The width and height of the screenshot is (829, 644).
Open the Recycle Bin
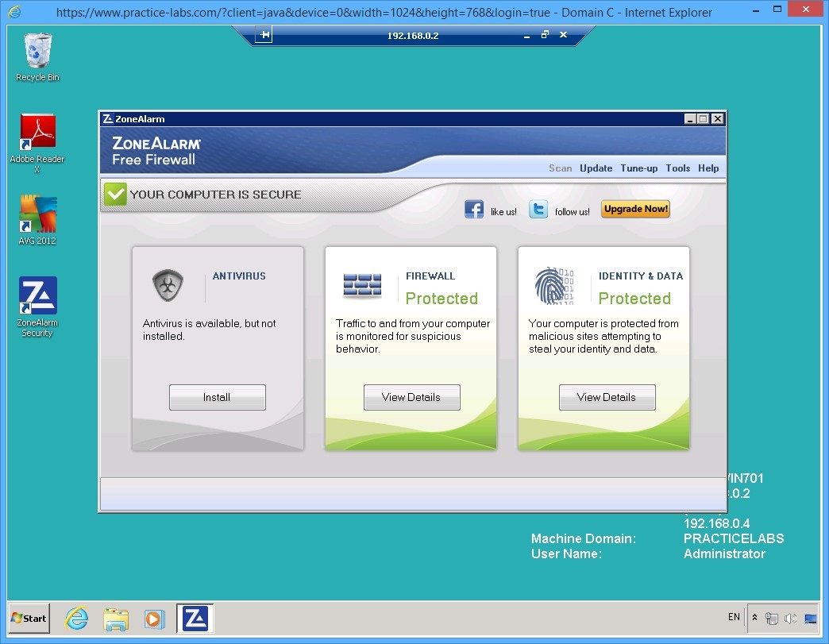pos(37,52)
